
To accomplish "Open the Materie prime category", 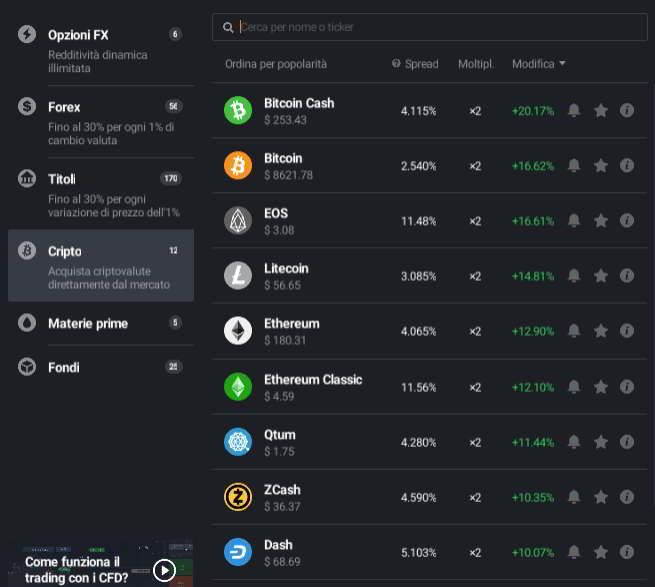I will point(100,323).
